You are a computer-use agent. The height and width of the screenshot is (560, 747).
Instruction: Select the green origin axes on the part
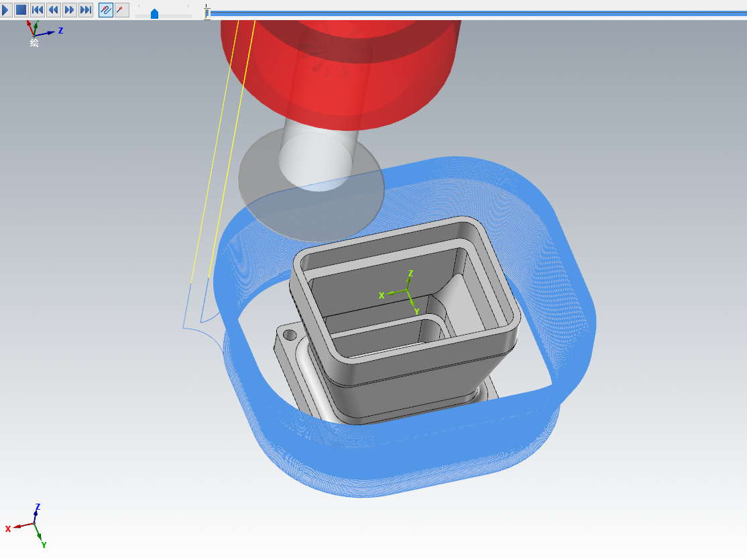point(407,292)
